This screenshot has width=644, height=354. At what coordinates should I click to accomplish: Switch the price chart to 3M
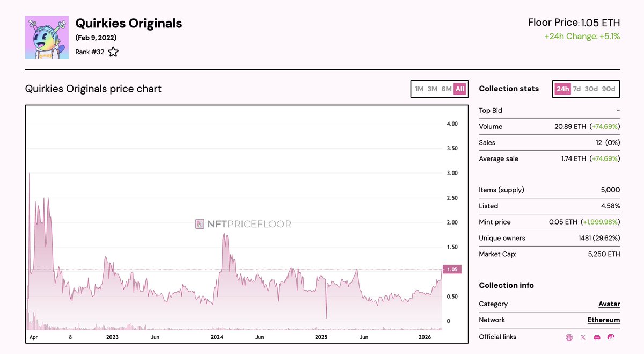click(x=433, y=89)
